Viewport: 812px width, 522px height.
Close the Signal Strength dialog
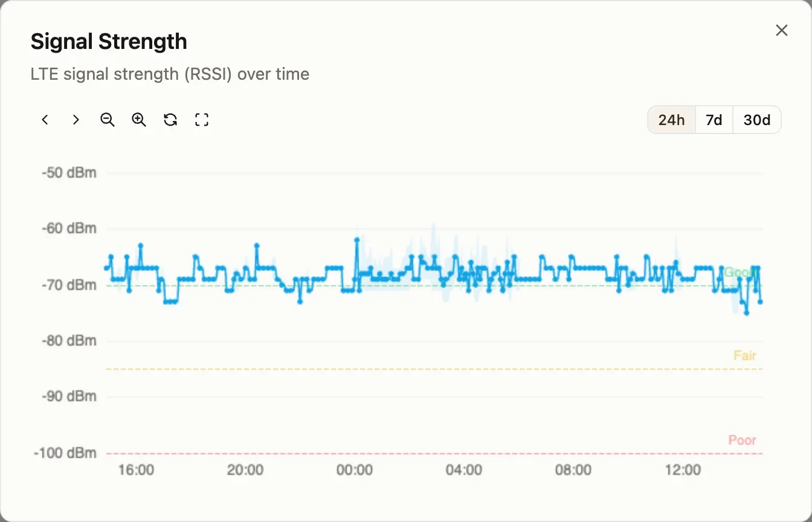click(782, 30)
